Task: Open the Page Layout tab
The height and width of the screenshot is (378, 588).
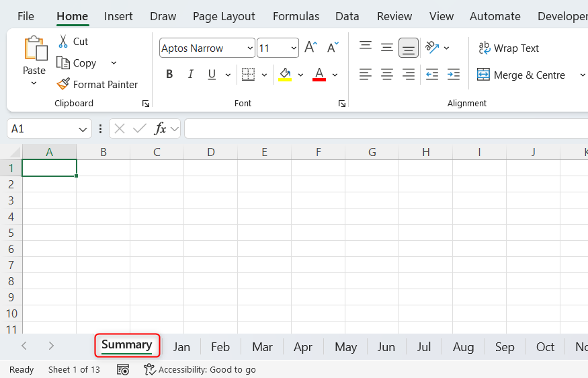Action: pyautogui.click(x=224, y=16)
